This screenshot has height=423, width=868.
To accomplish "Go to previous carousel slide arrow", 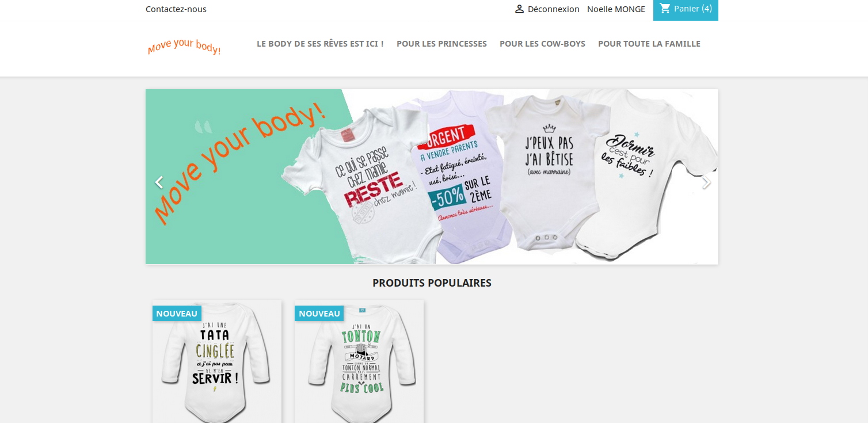I will coord(159,182).
